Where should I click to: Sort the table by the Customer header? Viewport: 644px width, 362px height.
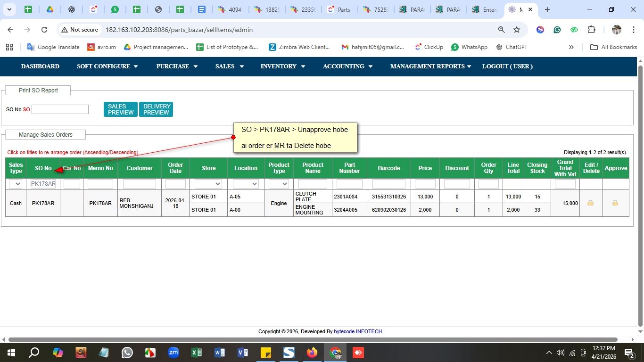point(140,168)
